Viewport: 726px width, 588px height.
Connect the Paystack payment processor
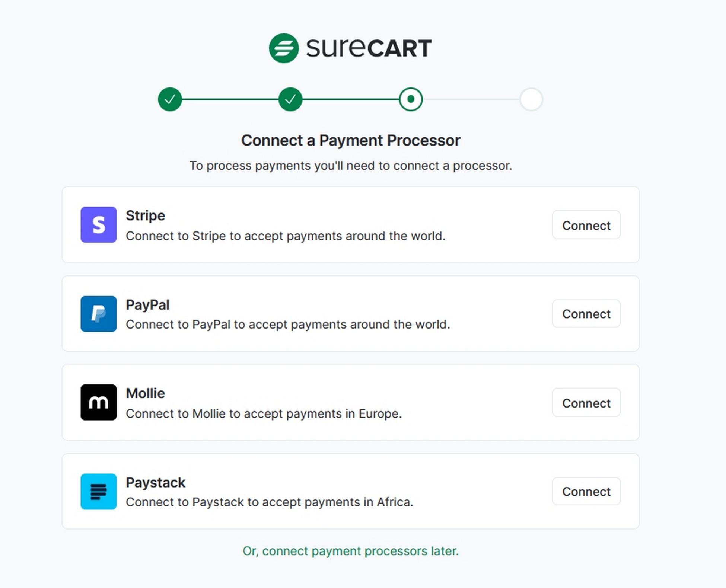[x=586, y=492]
